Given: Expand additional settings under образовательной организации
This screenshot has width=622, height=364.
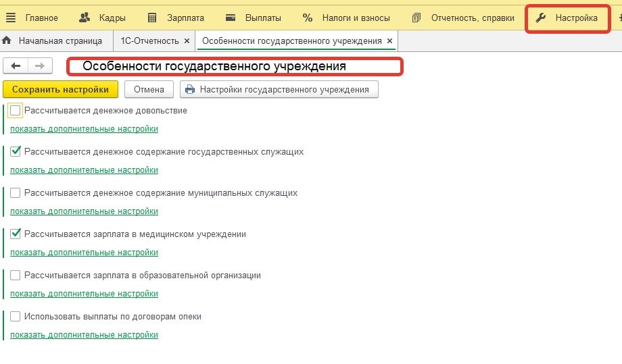Looking at the screenshot, I should coord(84,294).
